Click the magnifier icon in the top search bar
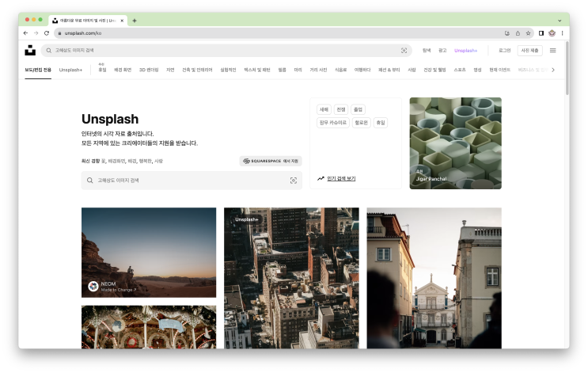 coord(49,50)
